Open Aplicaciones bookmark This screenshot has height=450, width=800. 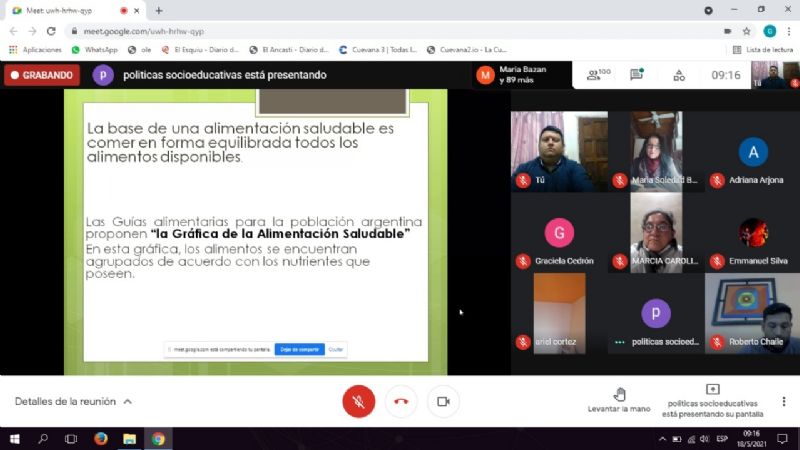point(35,49)
